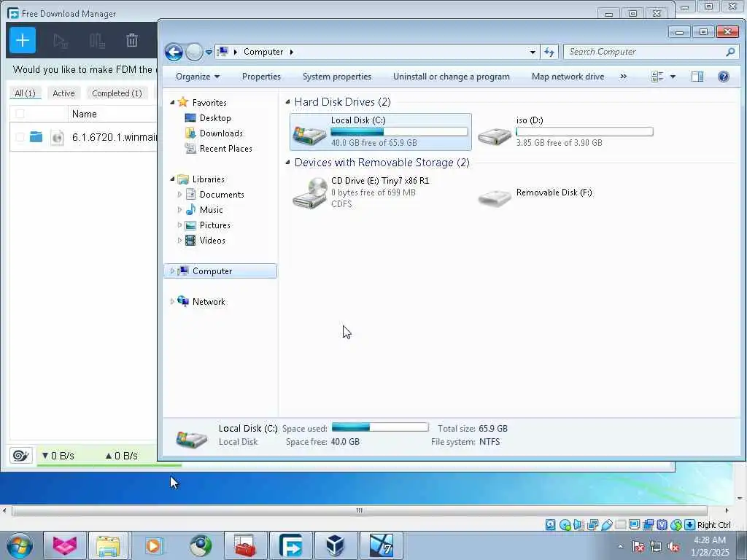
Task: Click the add download plus button in FDM
Action: (x=23, y=41)
